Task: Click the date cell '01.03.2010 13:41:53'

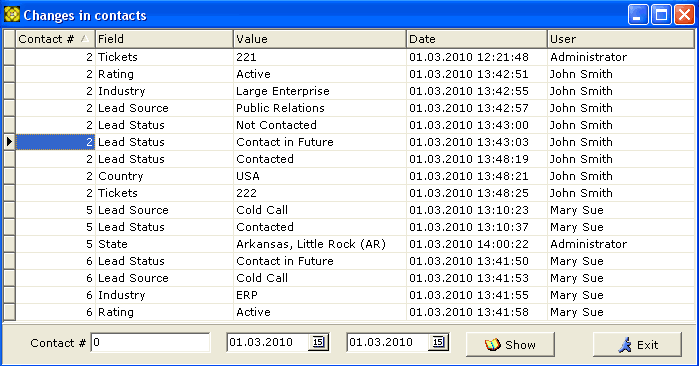Action: [x=477, y=278]
